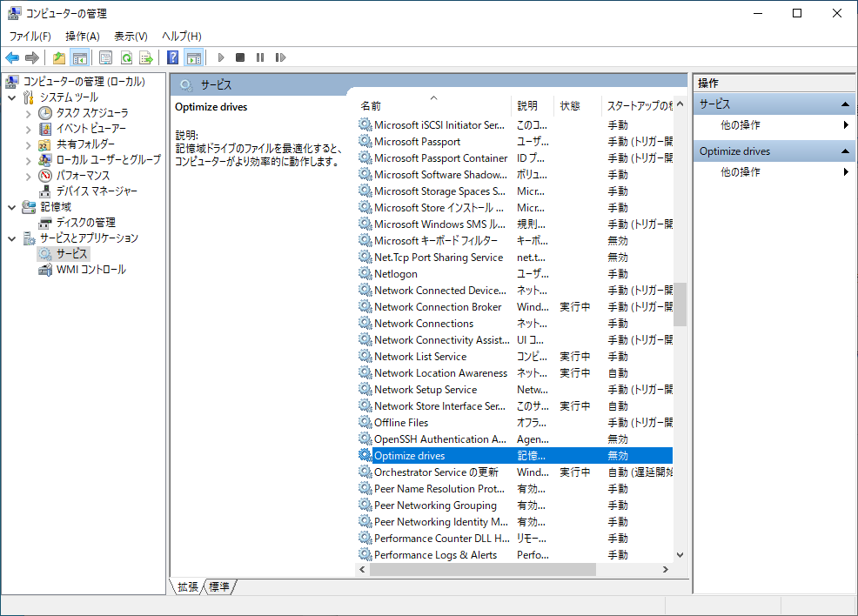Click the Stop service square icon
The width and height of the screenshot is (858, 616).
[239, 57]
